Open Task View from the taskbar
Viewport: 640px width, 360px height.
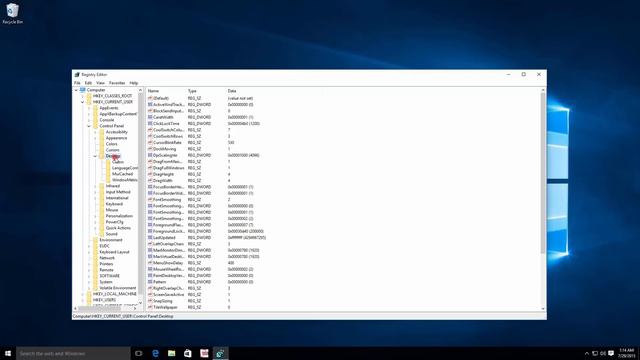point(139,353)
